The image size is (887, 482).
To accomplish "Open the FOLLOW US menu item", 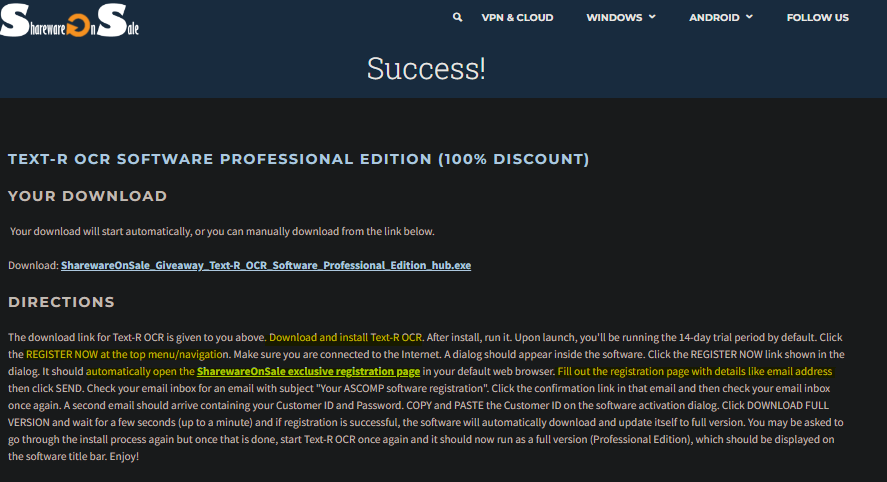I will [817, 18].
